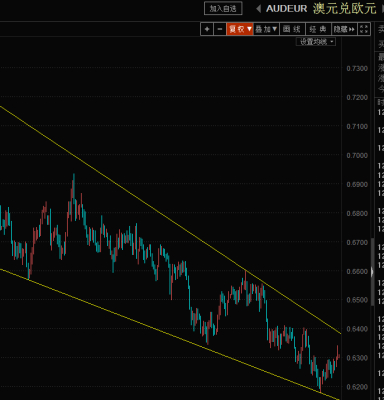Open the 设置均线 moving average dropdown
Image resolution: width=384 pixels, height=400 pixels.
[316, 42]
